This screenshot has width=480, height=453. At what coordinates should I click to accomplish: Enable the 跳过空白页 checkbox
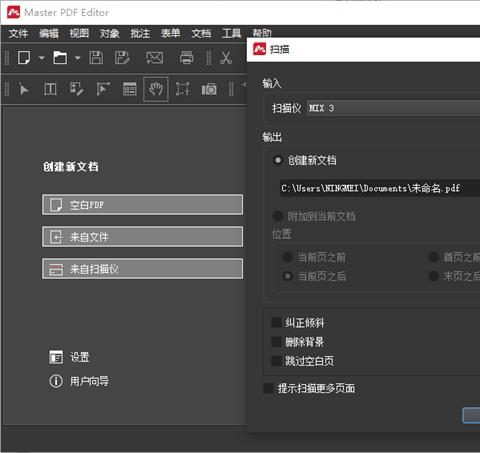coord(277,361)
